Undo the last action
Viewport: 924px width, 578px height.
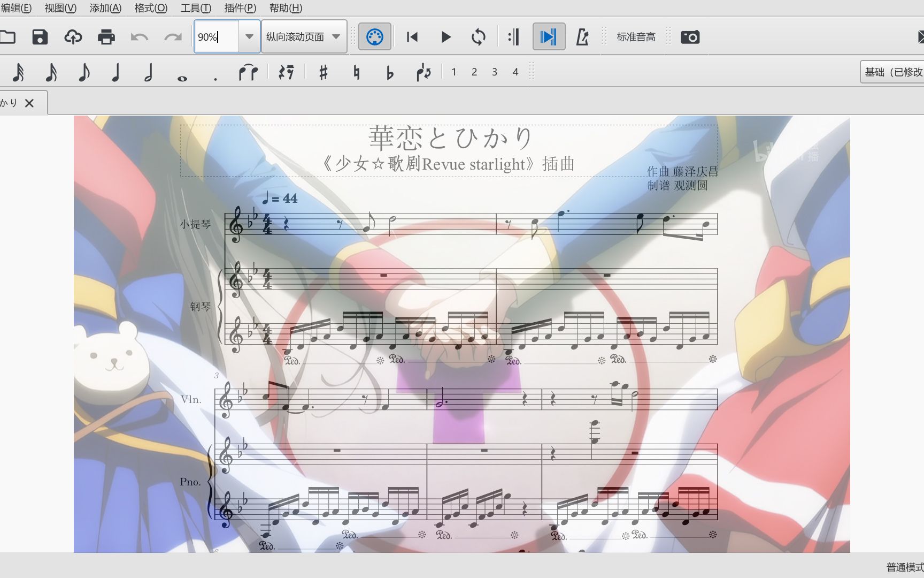139,37
